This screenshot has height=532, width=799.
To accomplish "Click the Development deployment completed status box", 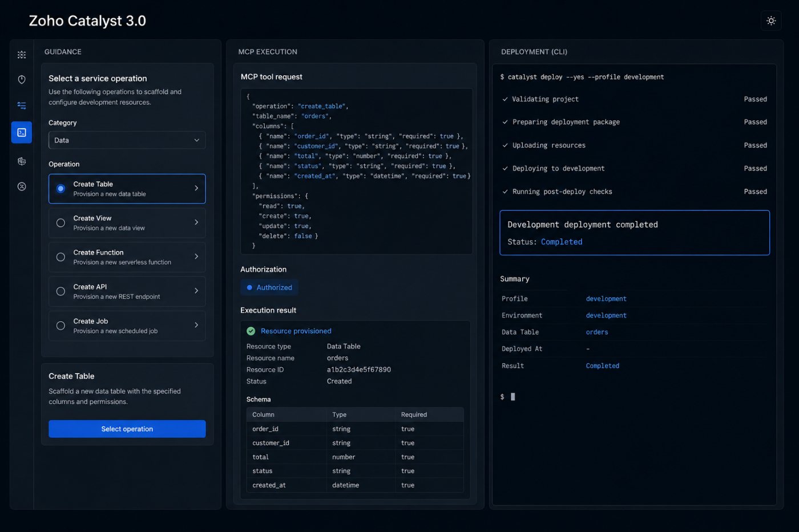I will (635, 233).
